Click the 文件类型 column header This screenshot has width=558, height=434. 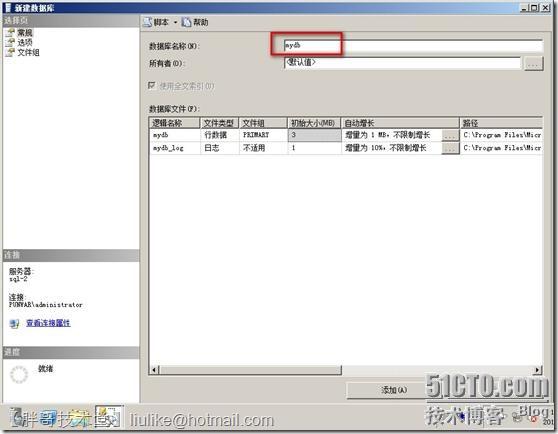click(x=219, y=123)
